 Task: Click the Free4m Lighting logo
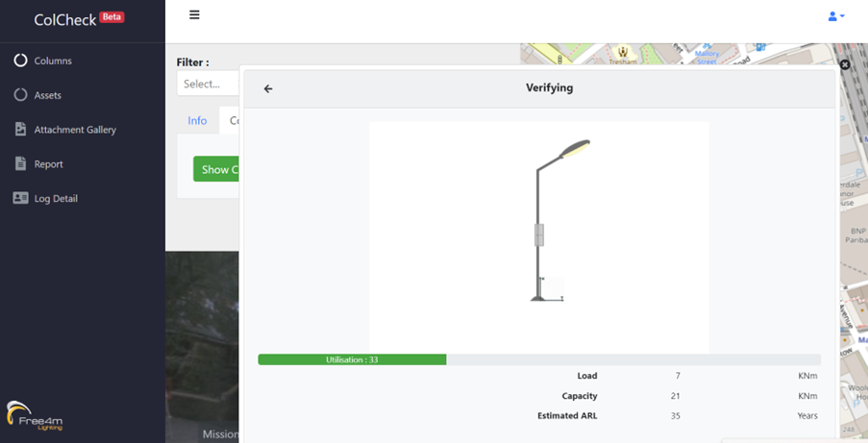tap(35, 415)
